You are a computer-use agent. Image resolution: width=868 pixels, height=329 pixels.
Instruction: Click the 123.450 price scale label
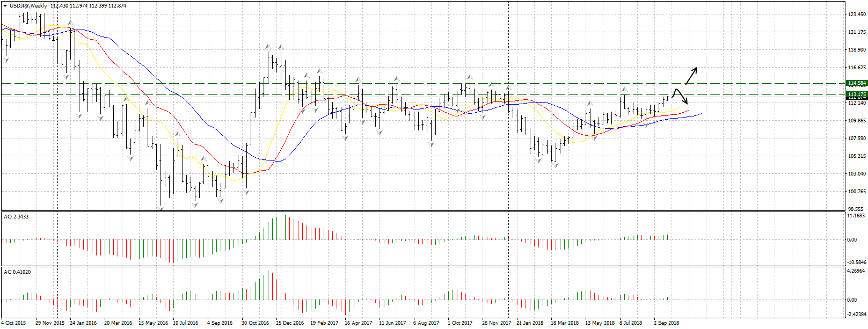tap(856, 14)
